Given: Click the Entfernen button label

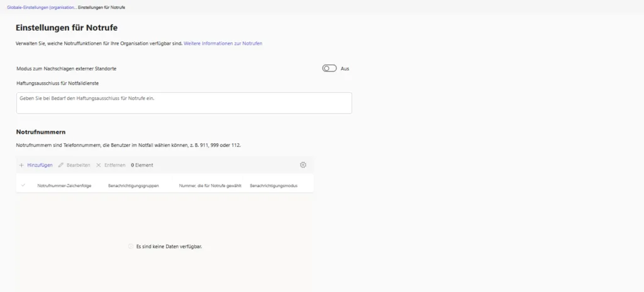Looking at the screenshot, I should [115, 165].
